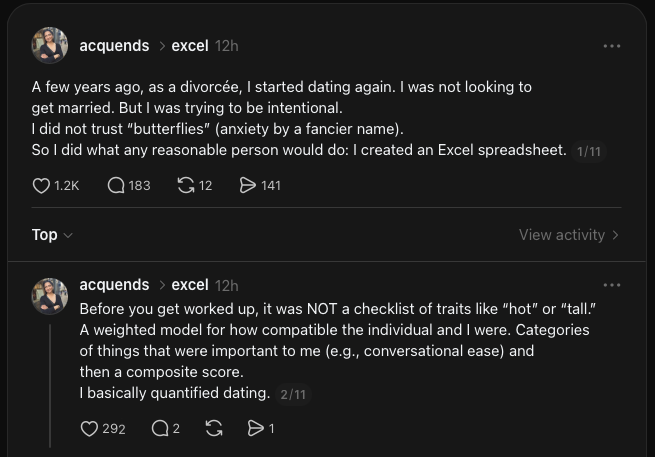
Task: Open replies on the first post
Action: [116, 185]
